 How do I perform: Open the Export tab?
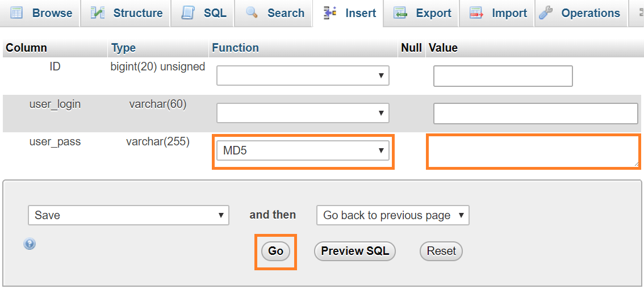click(421, 13)
